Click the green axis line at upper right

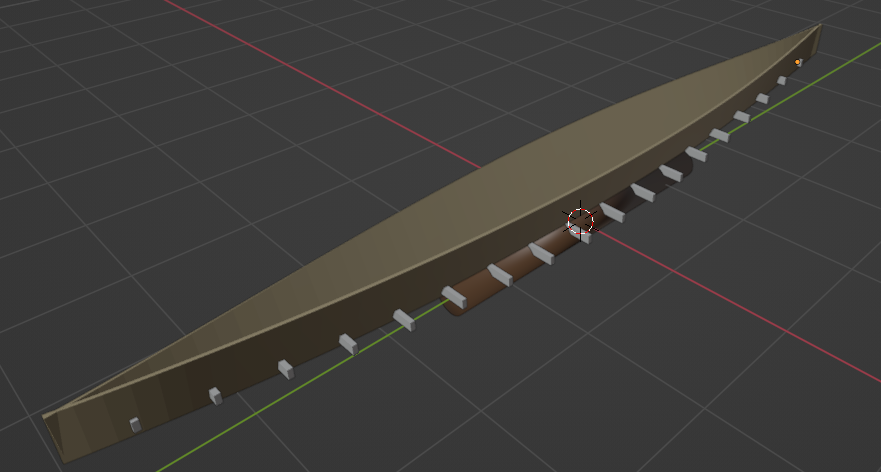point(850,60)
